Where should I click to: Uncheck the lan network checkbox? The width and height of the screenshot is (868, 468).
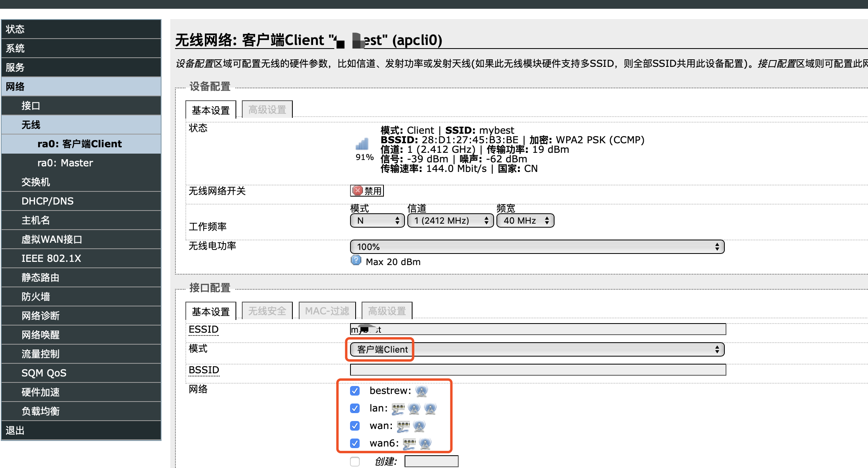point(354,408)
